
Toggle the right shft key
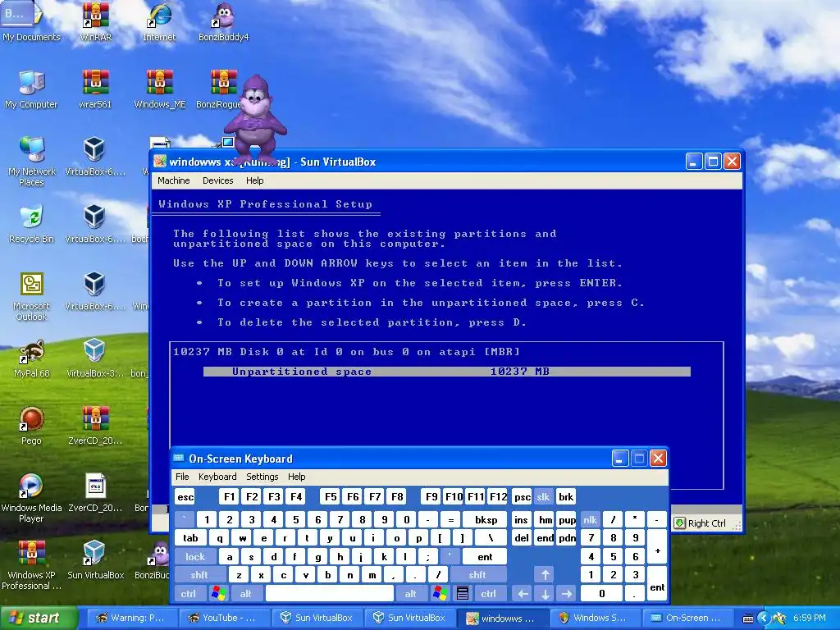click(477, 575)
